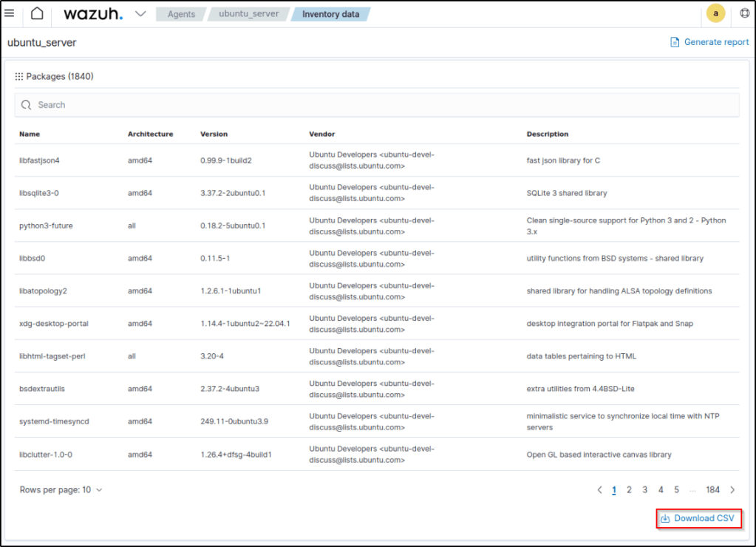Select the Agents breadcrumb tab
The height and width of the screenshot is (547, 756).
pyautogui.click(x=180, y=14)
